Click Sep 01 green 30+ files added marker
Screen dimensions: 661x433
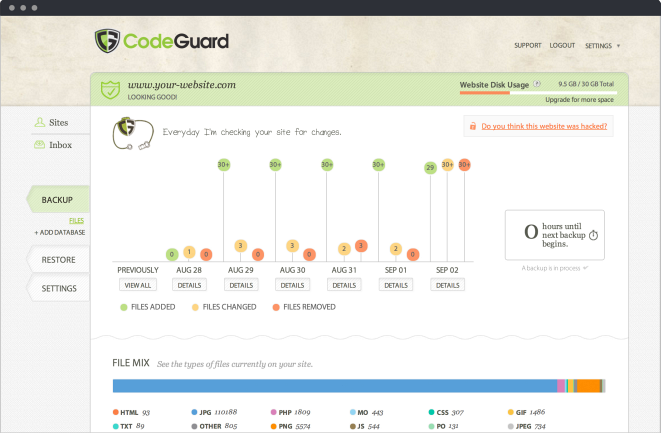378,164
